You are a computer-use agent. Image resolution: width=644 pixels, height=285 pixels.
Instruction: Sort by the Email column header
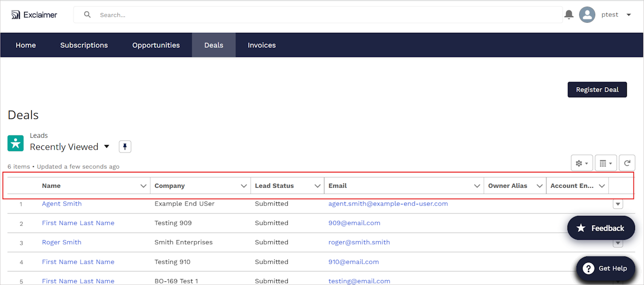point(338,186)
